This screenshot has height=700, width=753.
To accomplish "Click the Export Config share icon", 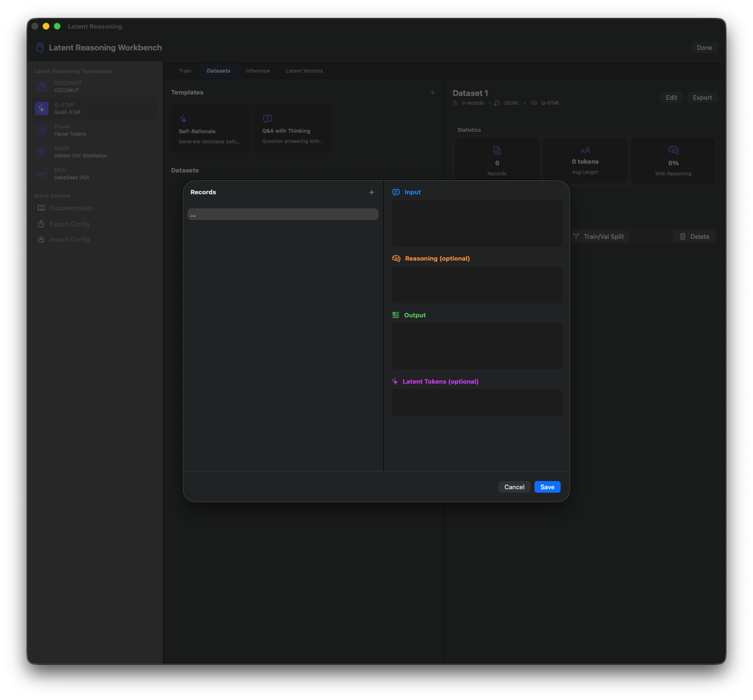I will tap(42, 224).
